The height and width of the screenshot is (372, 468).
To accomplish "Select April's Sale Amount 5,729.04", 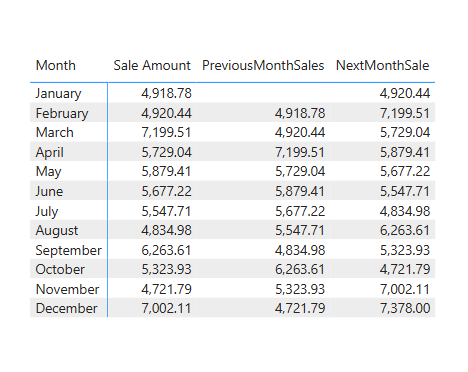I will [166, 152].
